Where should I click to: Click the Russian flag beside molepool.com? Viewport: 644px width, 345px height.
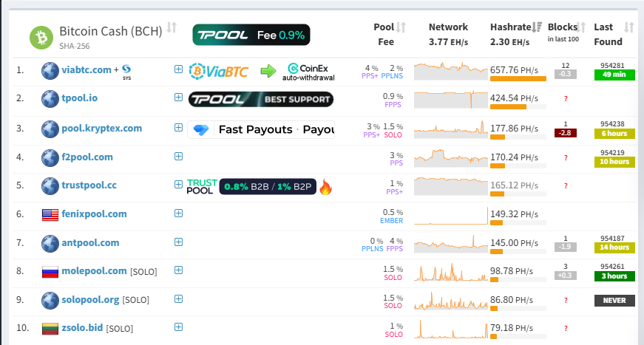click(50, 272)
